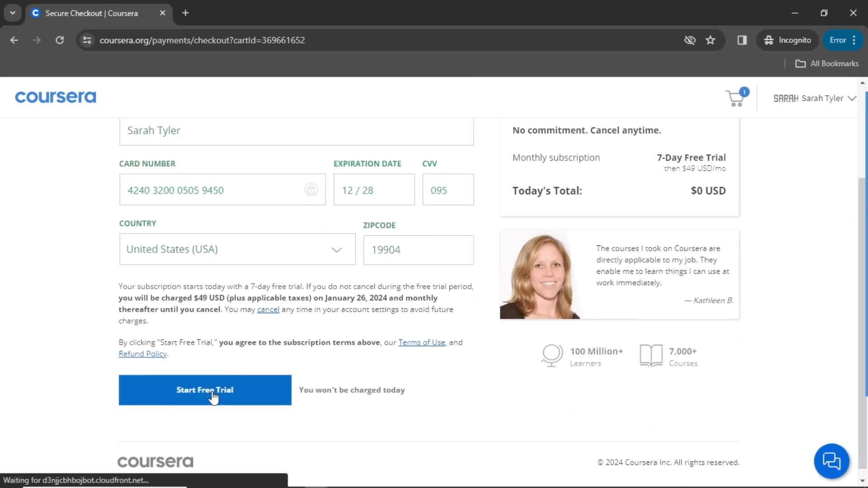Click the cardholder name field

coord(297,131)
